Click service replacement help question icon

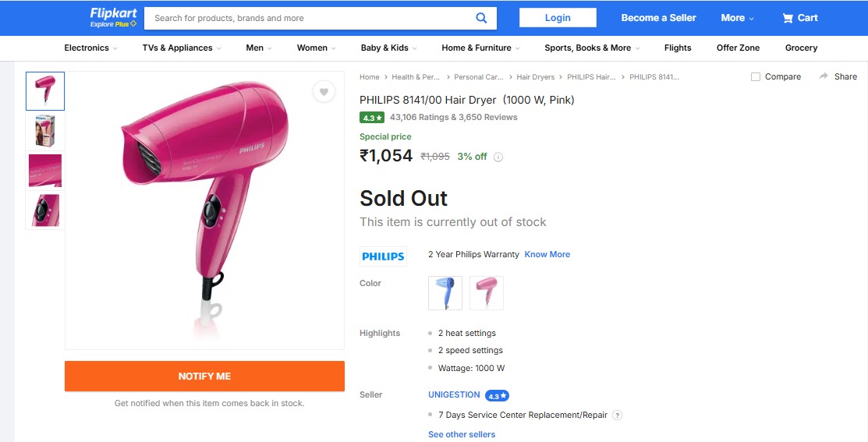point(617,415)
